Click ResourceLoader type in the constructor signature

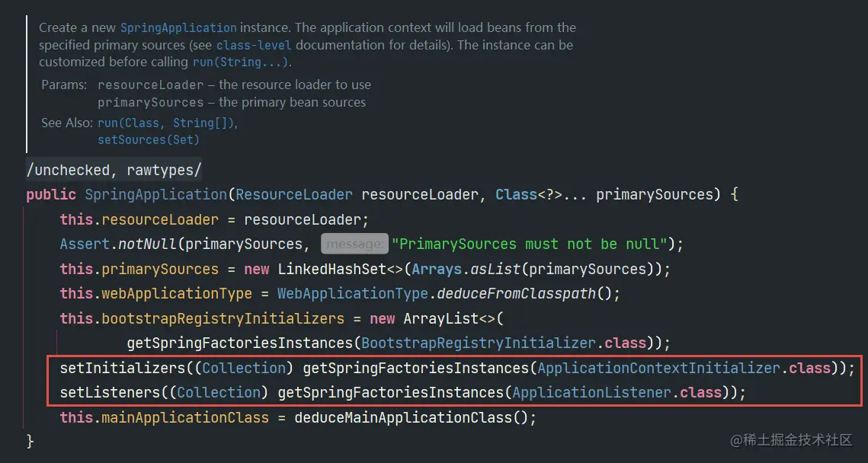[294, 195]
